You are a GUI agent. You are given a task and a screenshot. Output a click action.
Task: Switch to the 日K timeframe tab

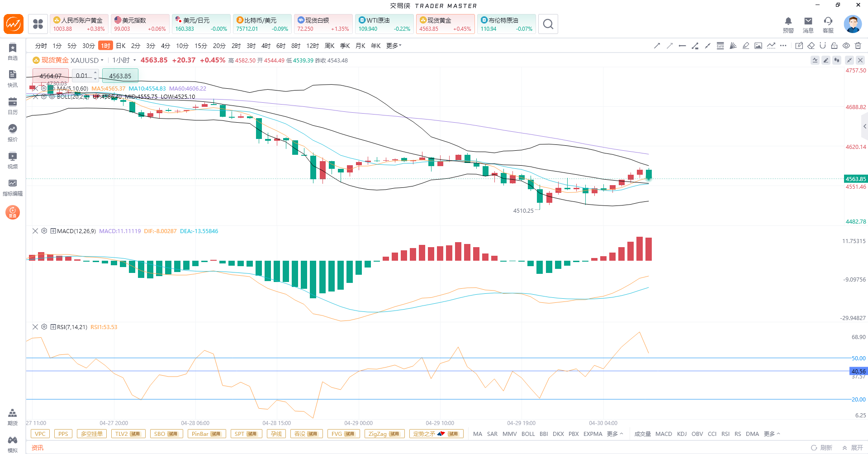coord(121,46)
